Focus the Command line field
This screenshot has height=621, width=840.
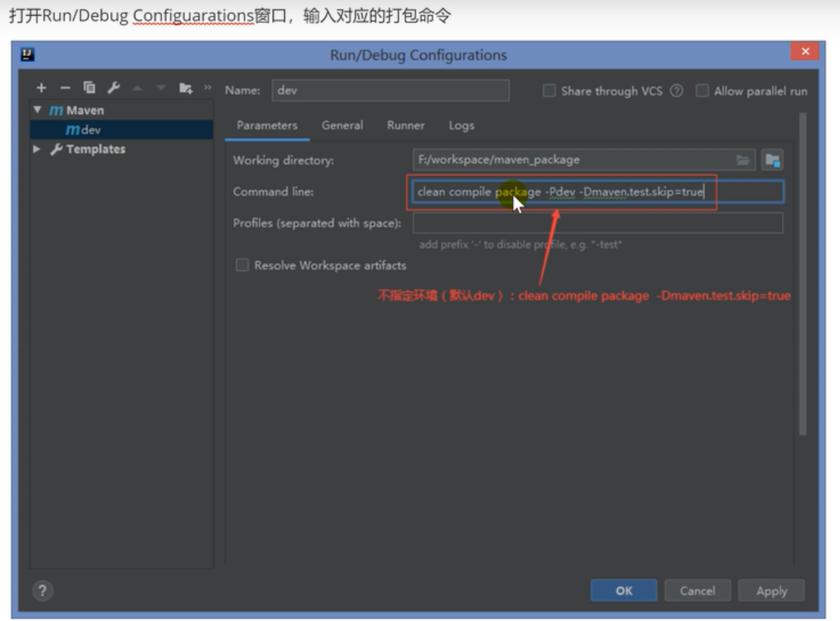pos(598,192)
